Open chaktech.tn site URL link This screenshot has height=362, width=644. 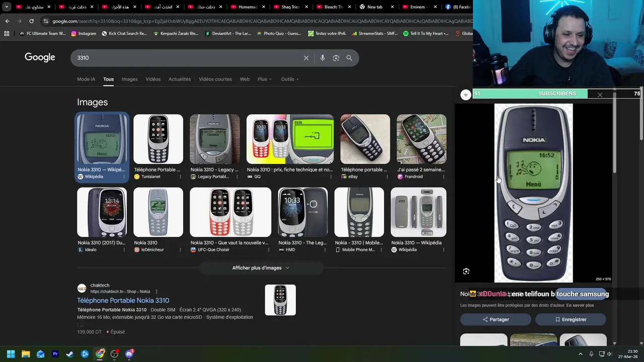tap(120, 292)
